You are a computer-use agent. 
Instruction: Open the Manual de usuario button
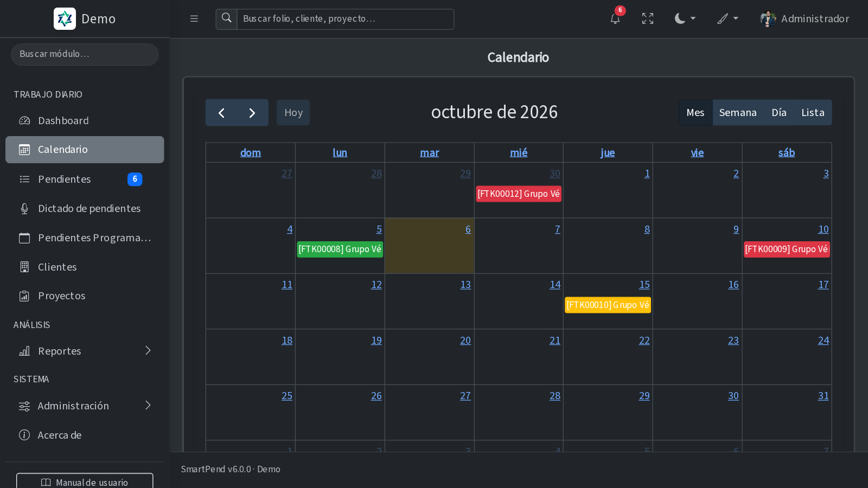coord(85,482)
